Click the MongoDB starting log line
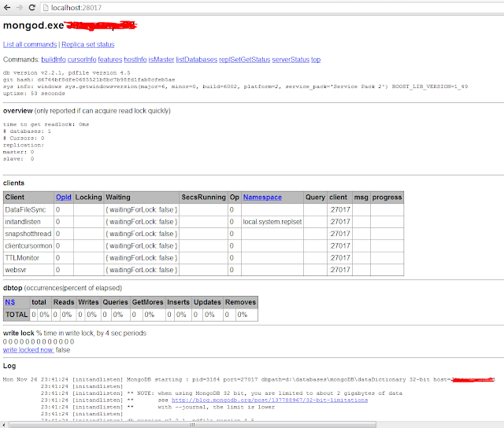Screen dimensions: 504x428 pyautogui.click(x=249, y=379)
